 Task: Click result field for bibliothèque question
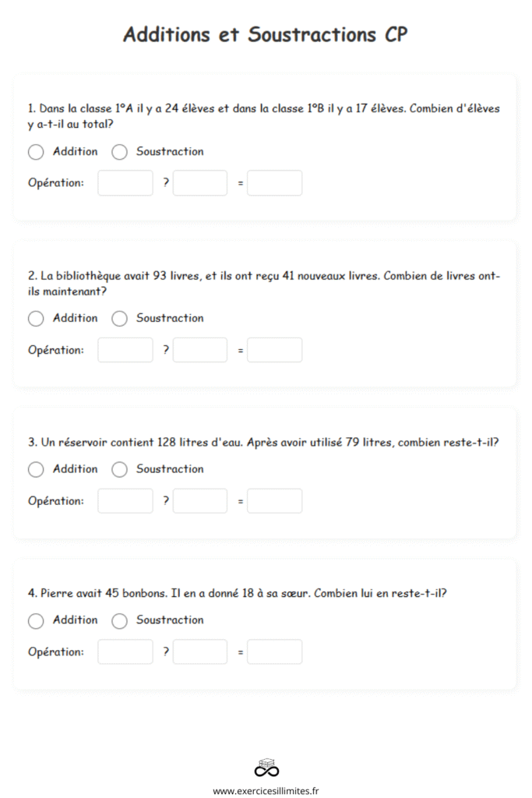pos(275,350)
